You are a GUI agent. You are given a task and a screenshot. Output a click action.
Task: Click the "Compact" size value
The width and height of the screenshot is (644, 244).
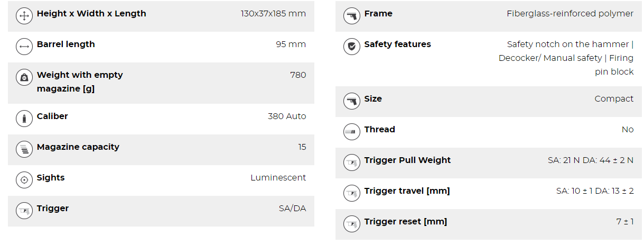(613, 99)
